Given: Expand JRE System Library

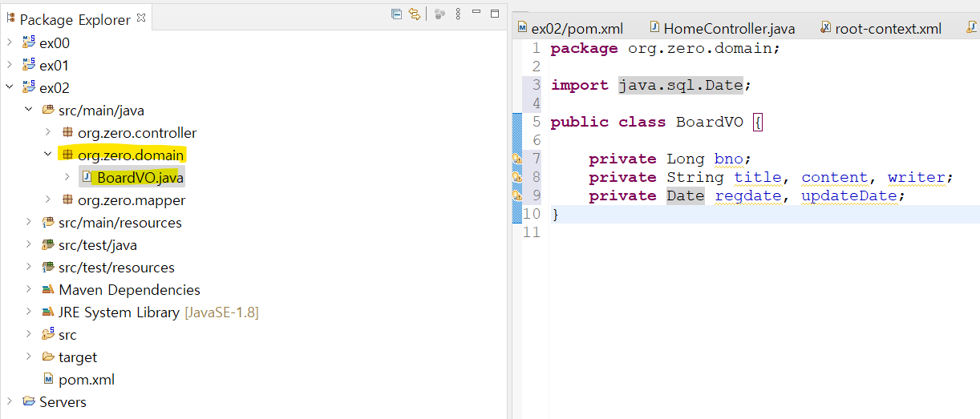Looking at the screenshot, I should [x=29, y=312].
